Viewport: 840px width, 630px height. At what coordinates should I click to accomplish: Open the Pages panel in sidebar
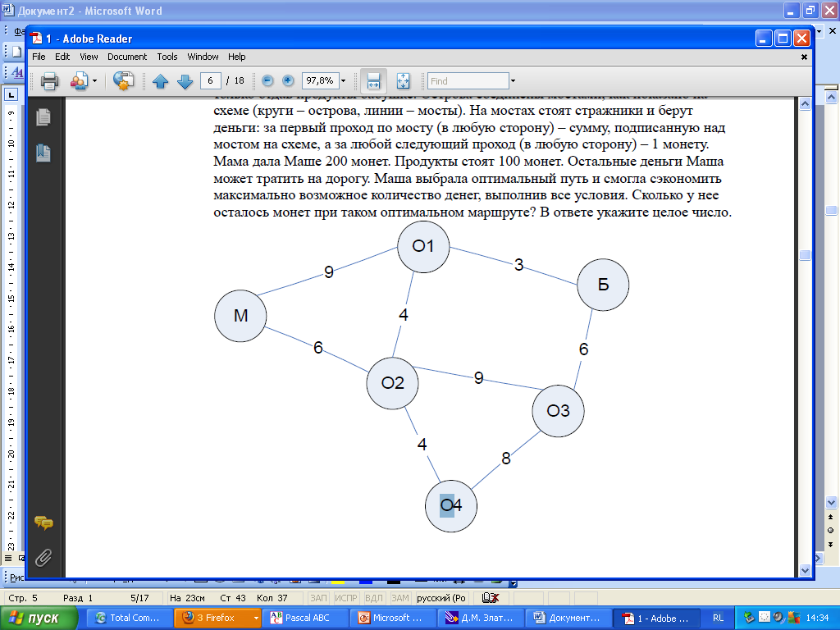(43, 116)
